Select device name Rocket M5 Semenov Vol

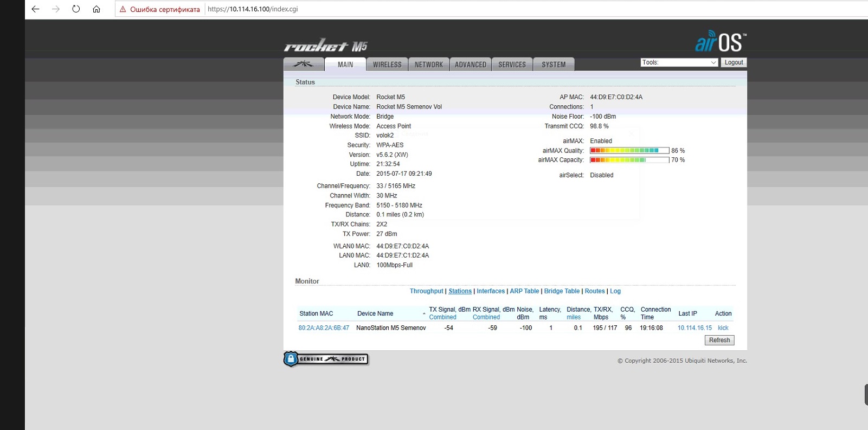tap(409, 107)
